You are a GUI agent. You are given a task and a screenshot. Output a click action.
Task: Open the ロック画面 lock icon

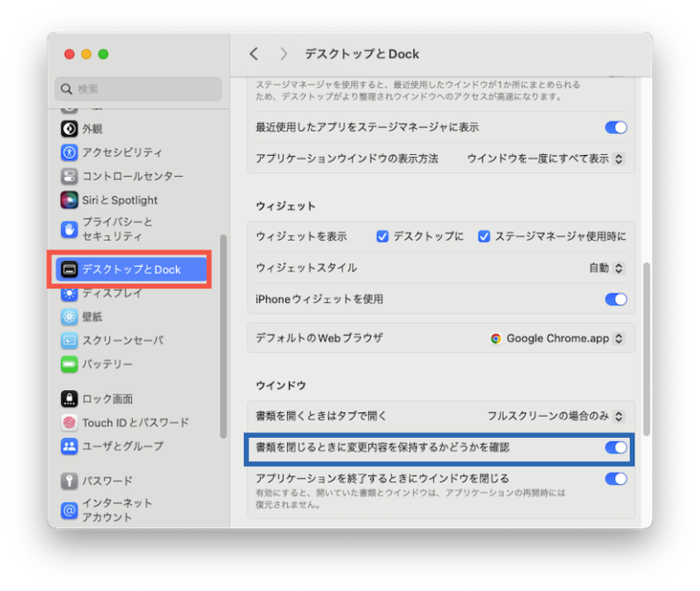tap(69, 399)
